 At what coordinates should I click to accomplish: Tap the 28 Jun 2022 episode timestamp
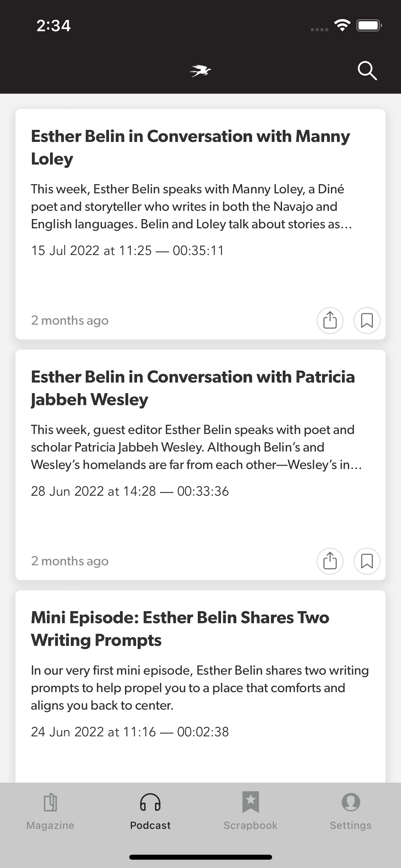pyautogui.click(x=130, y=491)
